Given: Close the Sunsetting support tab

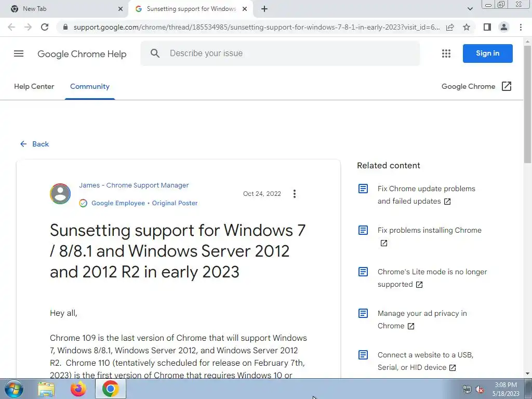Looking at the screenshot, I should pyautogui.click(x=245, y=9).
